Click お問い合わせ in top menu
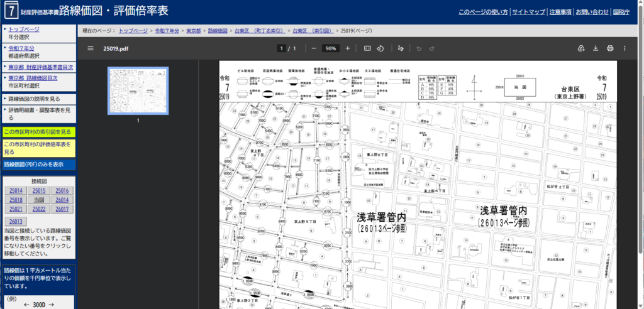This screenshot has width=644, height=309. [x=592, y=12]
